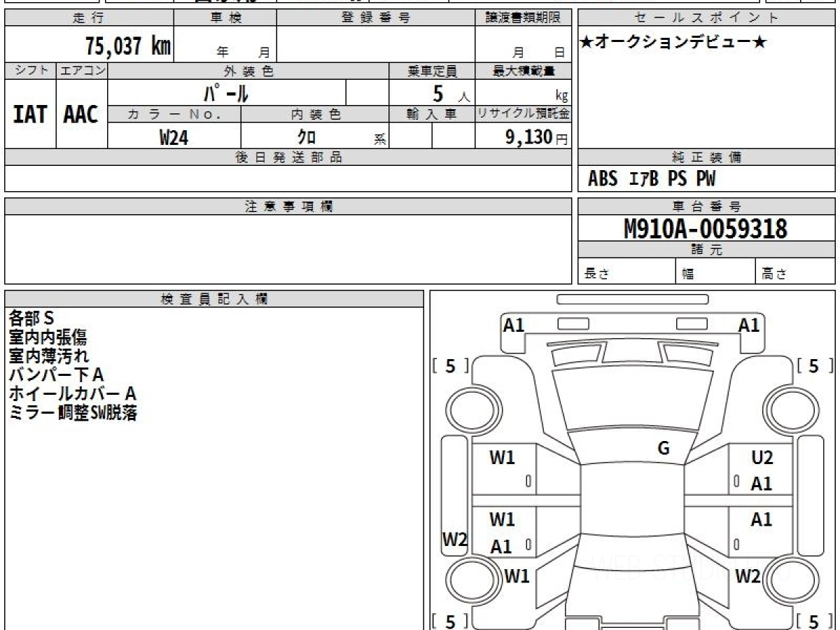Click the 後日発送部品 header

coord(288,157)
